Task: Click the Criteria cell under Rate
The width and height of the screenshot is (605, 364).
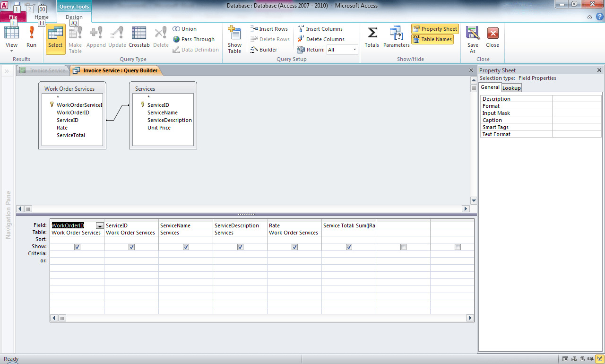Action: pos(294,254)
